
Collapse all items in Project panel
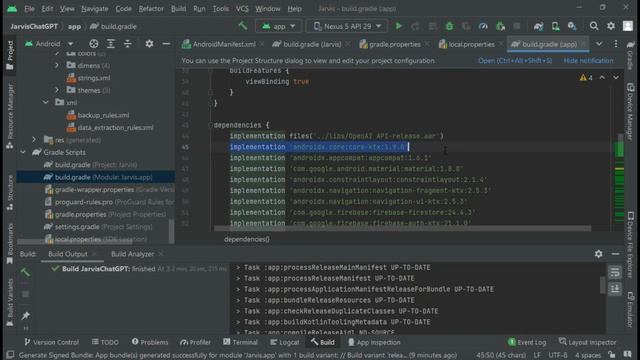(128, 44)
